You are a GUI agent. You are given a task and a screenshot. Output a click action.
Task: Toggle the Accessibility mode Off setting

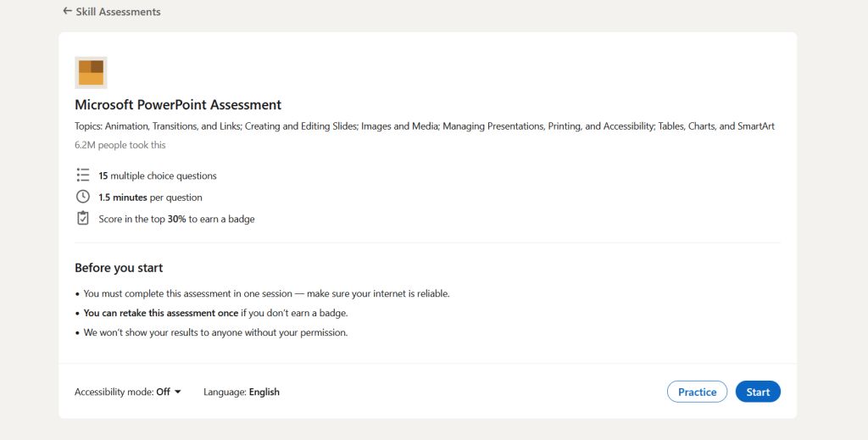click(163, 392)
